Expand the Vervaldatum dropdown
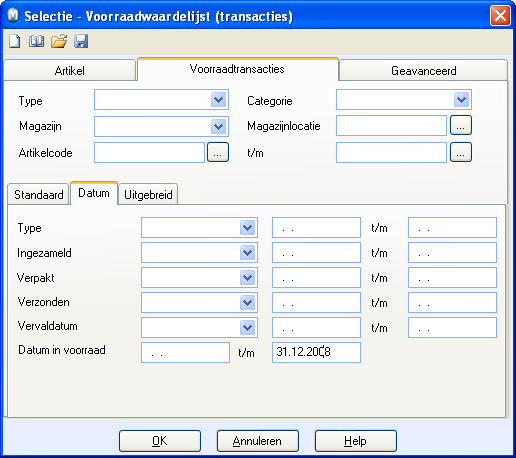516x458 pixels. tap(248, 328)
